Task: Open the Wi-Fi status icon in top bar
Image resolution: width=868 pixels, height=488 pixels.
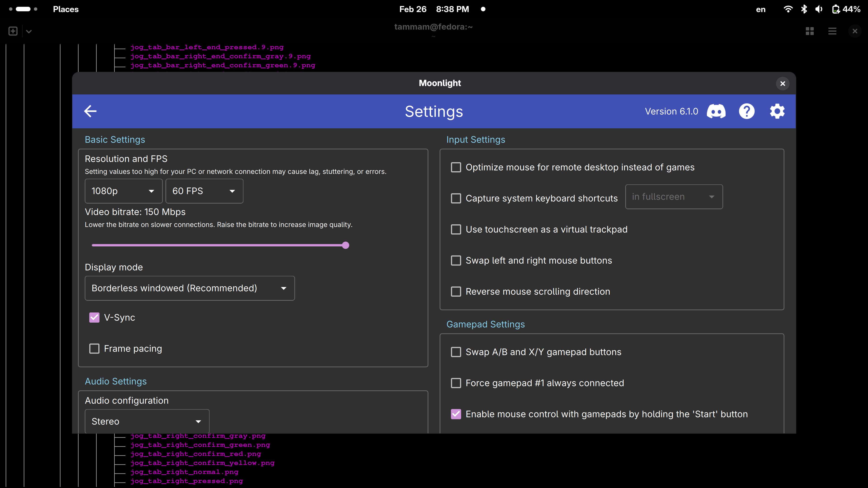Action: (788, 9)
